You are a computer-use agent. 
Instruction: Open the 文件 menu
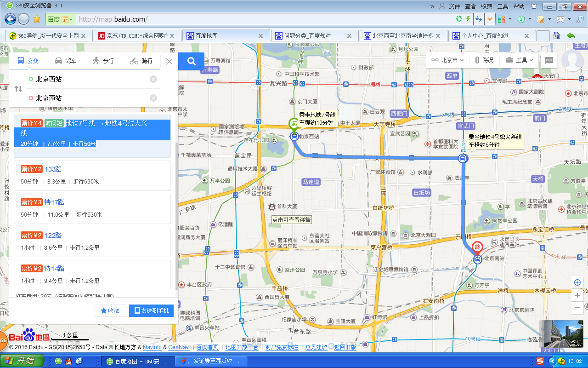point(454,6)
